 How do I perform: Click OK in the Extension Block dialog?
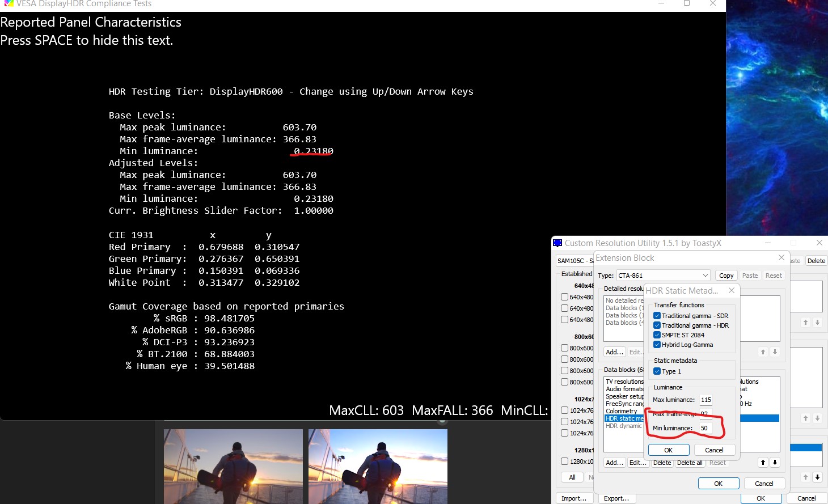[x=719, y=484]
